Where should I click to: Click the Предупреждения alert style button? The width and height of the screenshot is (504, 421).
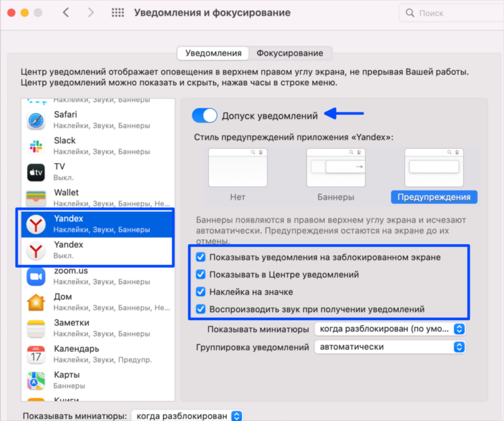(434, 197)
